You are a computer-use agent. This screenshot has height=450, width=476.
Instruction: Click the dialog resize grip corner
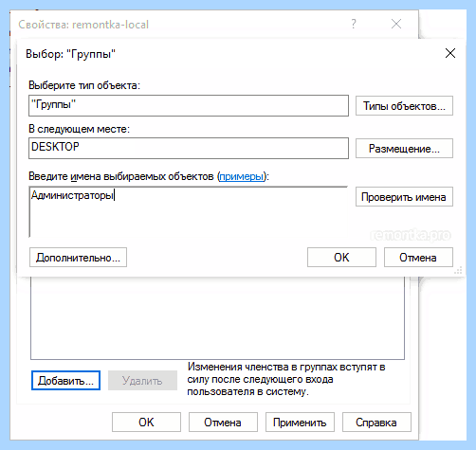(458, 270)
